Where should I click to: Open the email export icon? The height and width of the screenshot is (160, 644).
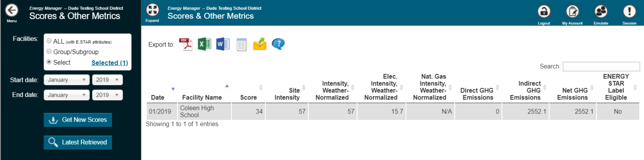coord(260,44)
